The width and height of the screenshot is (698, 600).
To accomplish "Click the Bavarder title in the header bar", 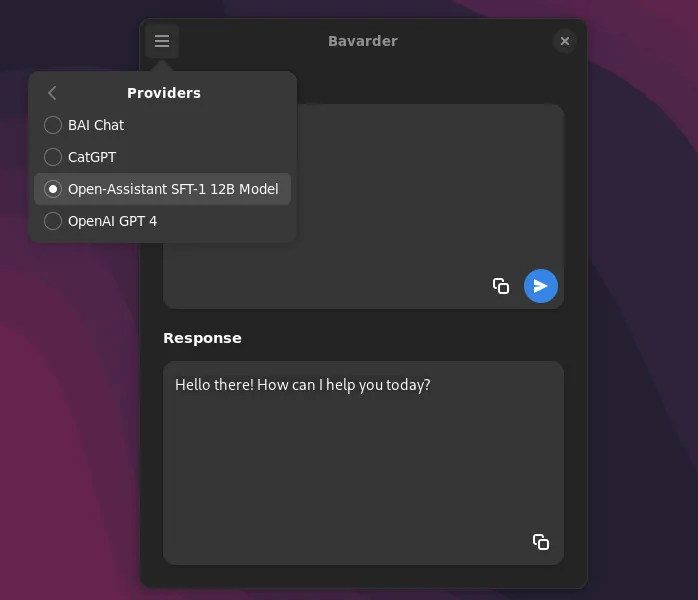I will click(x=363, y=41).
